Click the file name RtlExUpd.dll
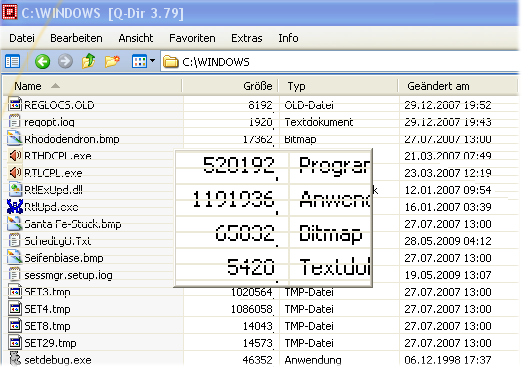This screenshot has width=522, height=368. point(53,190)
